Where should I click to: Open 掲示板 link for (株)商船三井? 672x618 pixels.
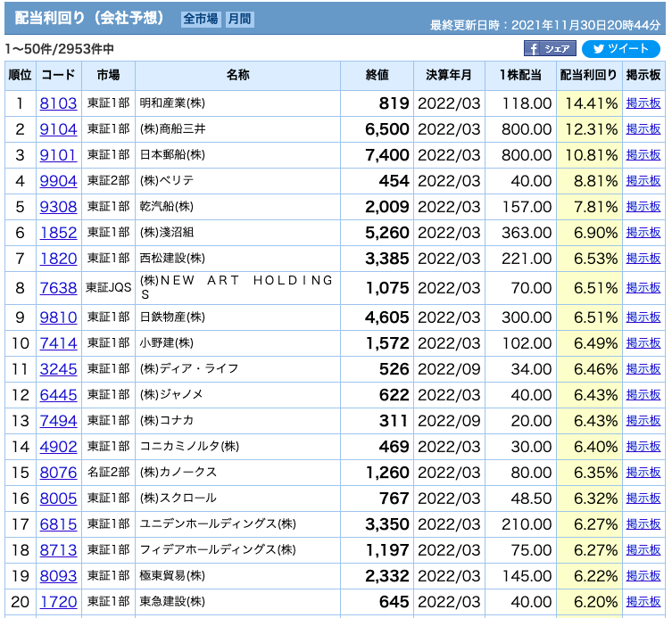tap(643, 129)
